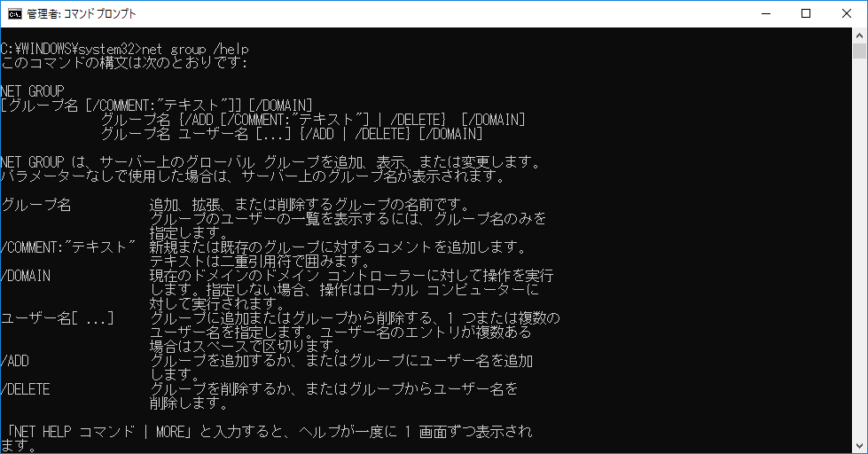Click the C:\WINDOWS\system32> prompt text
This screenshot has width=868, height=454.
tap(71, 49)
